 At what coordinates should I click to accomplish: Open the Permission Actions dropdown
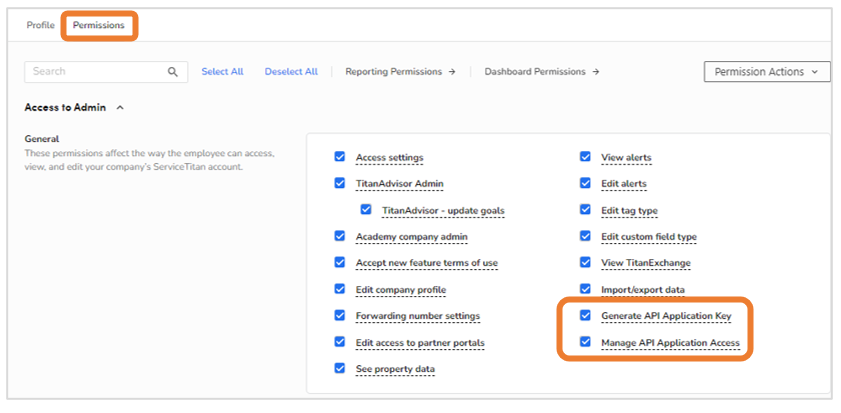coord(767,72)
